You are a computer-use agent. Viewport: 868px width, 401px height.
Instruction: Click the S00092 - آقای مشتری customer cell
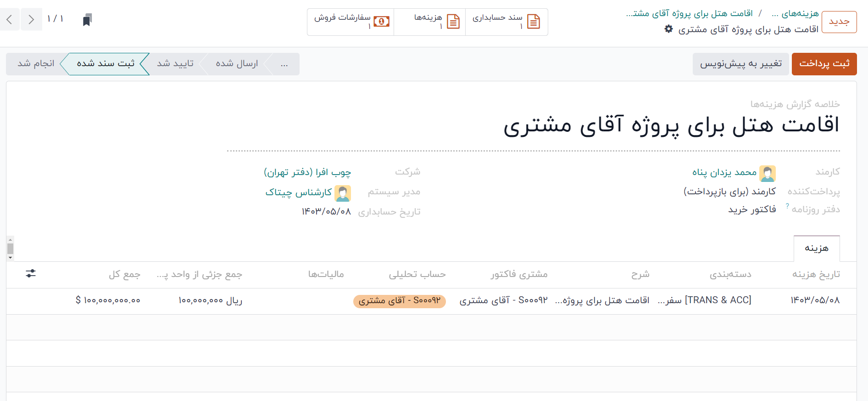pyautogui.click(x=504, y=300)
